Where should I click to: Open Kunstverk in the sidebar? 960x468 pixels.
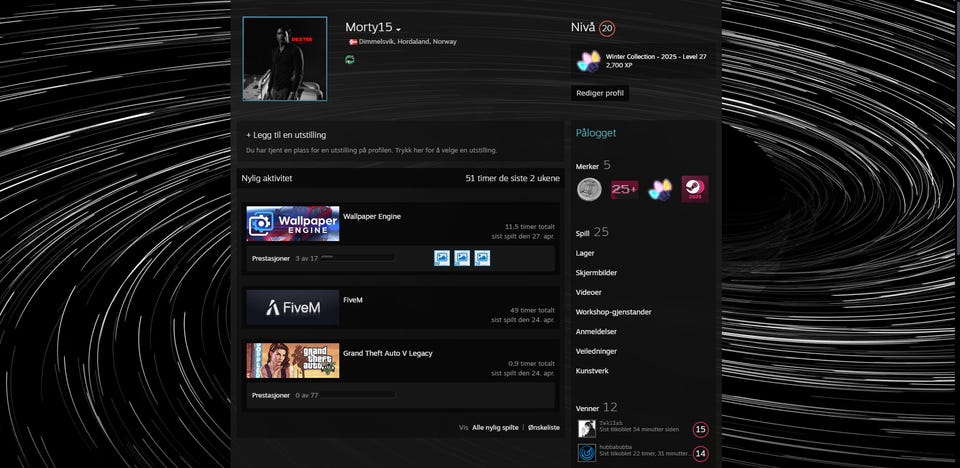pos(592,371)
